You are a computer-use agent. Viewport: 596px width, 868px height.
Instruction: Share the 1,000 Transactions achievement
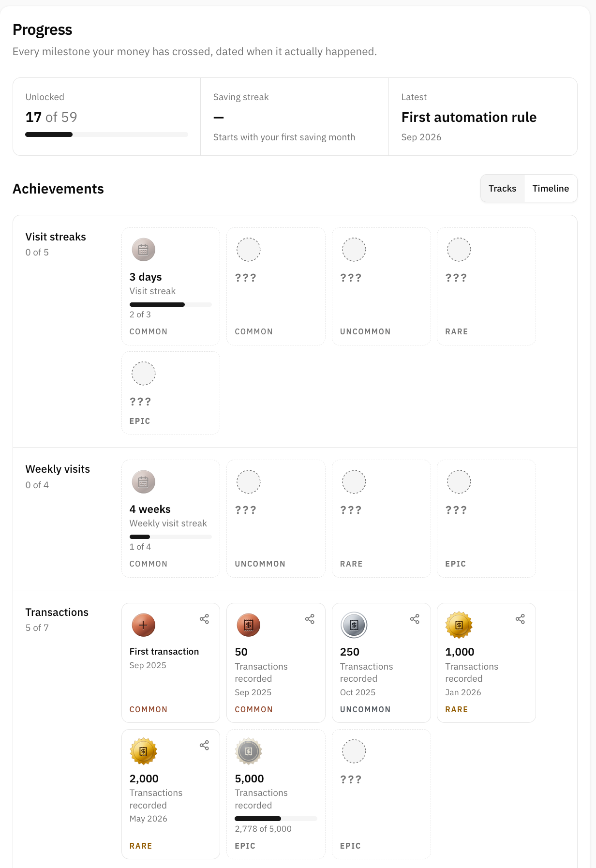pos(520,619)
